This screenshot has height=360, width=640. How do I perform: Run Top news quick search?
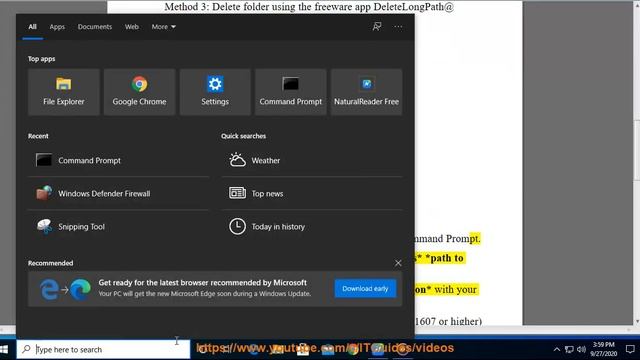tap(312, 193)
